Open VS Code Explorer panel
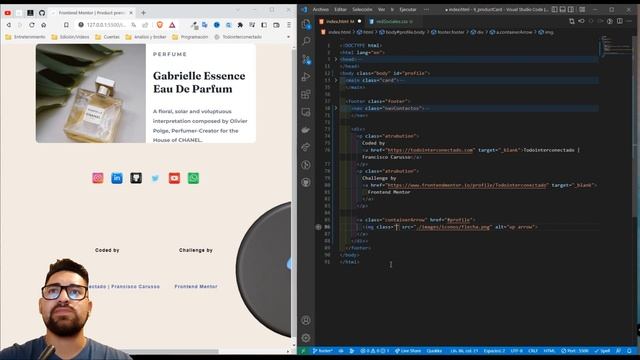This screenshot has width=640, height=360. 306,24
